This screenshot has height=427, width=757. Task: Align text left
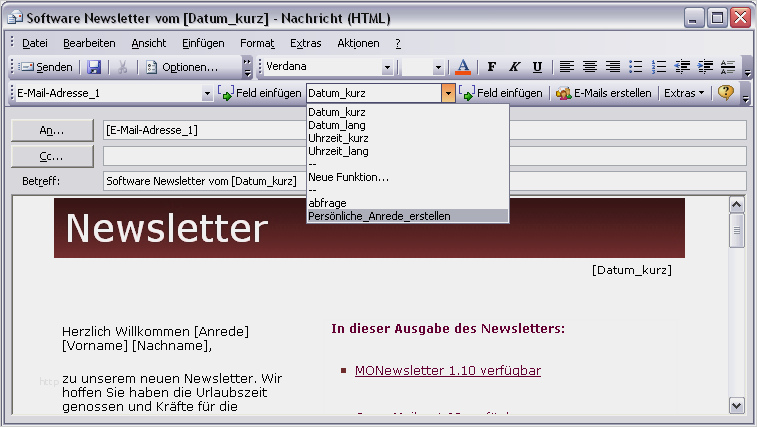coord(566,67)
